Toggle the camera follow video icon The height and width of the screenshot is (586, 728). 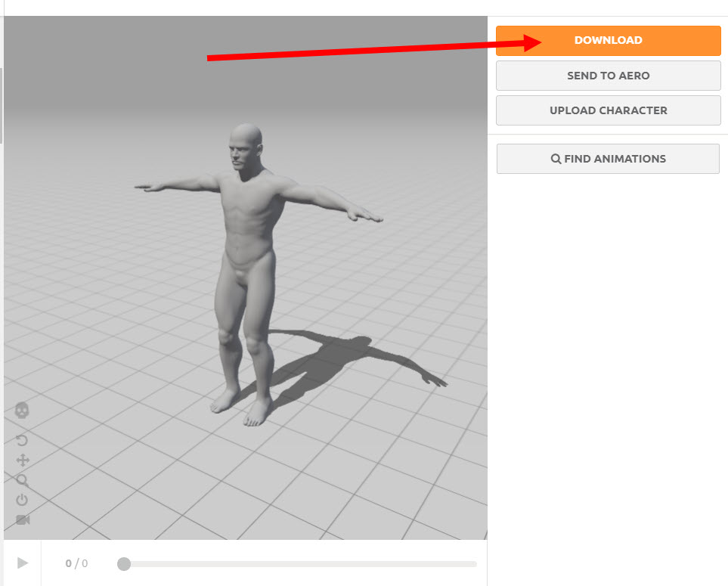(23, 519)
